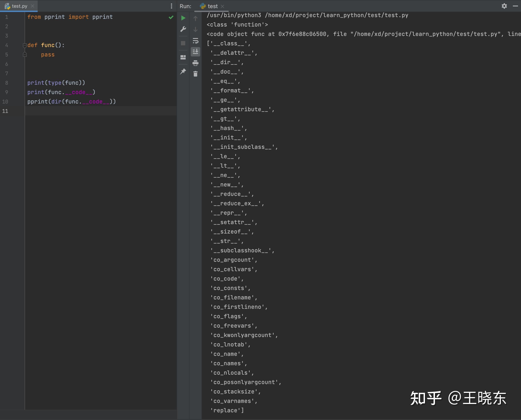521x420 pixels.
Task: Rerun the test script with green play icon
Action: [x=183, y=18]
